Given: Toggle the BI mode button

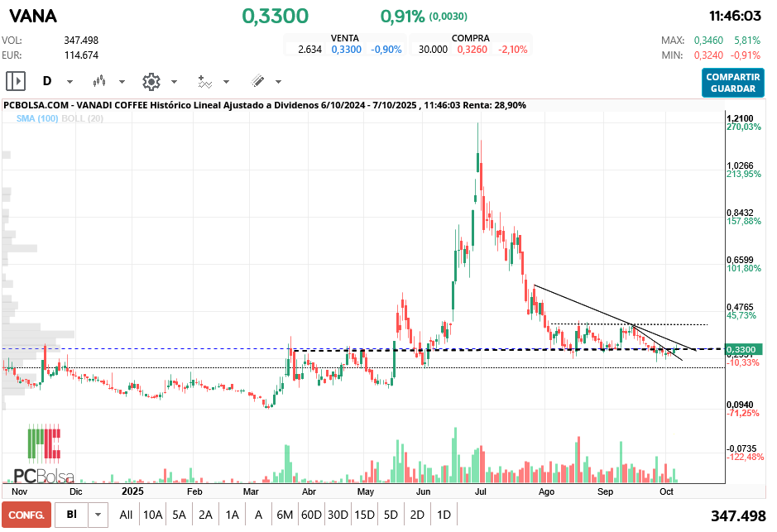Looking at the screenshot, I should [x=72, y=515].
